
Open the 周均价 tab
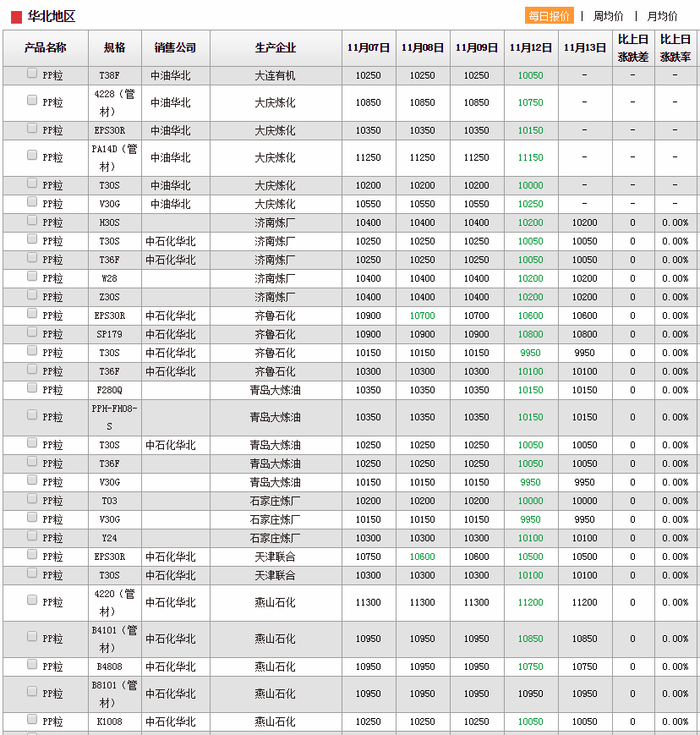pos(608,16)
